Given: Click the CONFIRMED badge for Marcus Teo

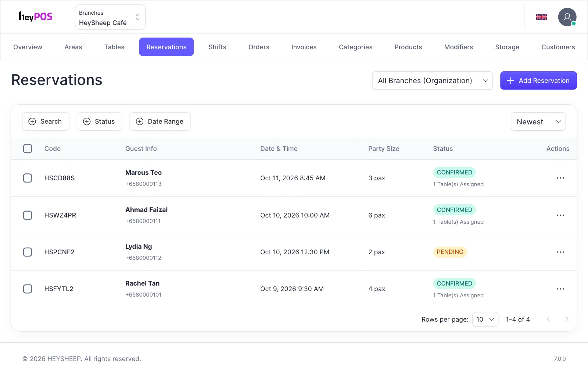Looking at the screenshot, I should 454,173.
